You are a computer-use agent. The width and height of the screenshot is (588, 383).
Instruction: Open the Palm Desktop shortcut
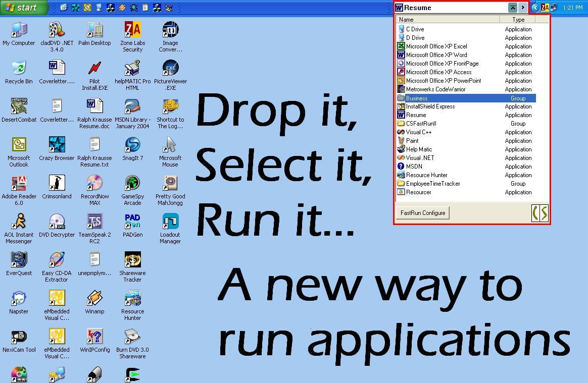(x=94, y=34)
